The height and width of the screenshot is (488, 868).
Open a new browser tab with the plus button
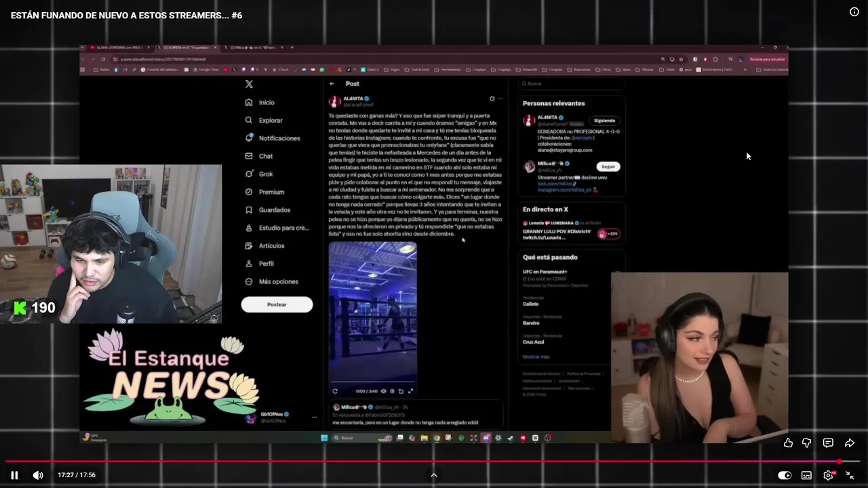(x=292, y=47)
